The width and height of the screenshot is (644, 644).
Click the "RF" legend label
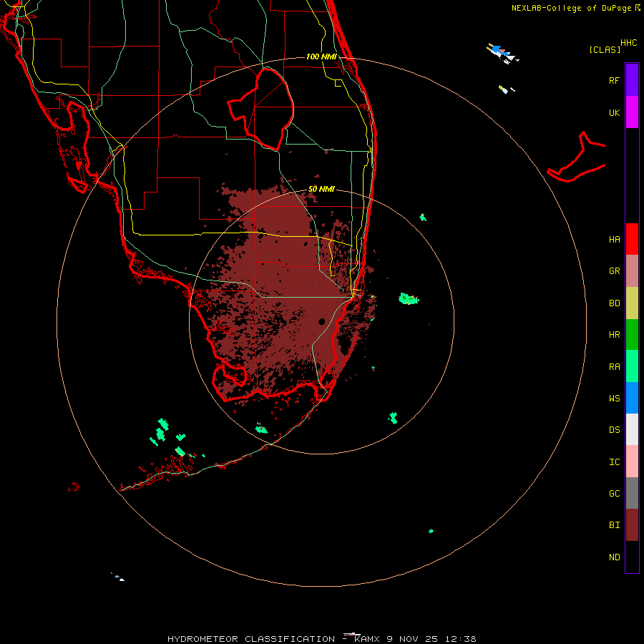click(x=614, y=80)
